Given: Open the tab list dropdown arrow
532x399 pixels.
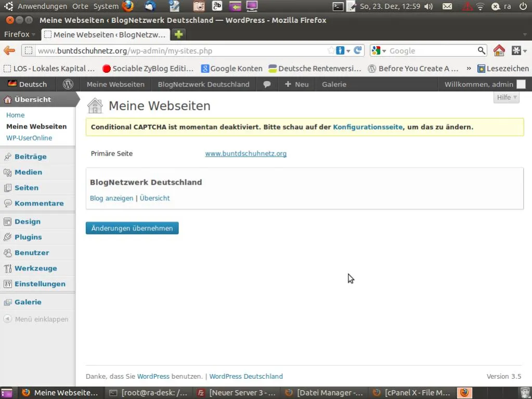Looking at the screenshot, I should pos(525,35).
